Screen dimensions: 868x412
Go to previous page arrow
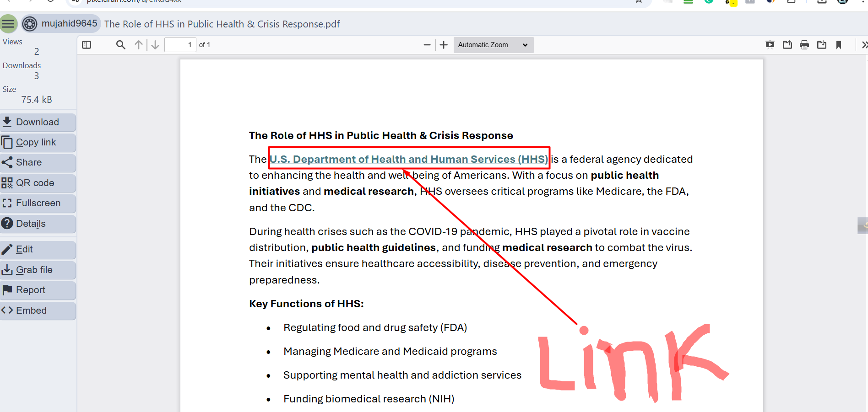[x=139, y=45]
